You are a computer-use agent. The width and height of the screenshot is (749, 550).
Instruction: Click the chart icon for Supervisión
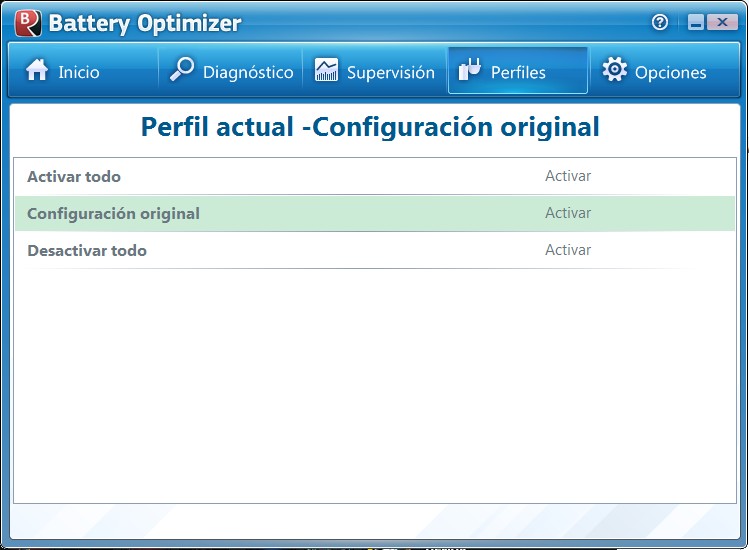pos(326,70)
